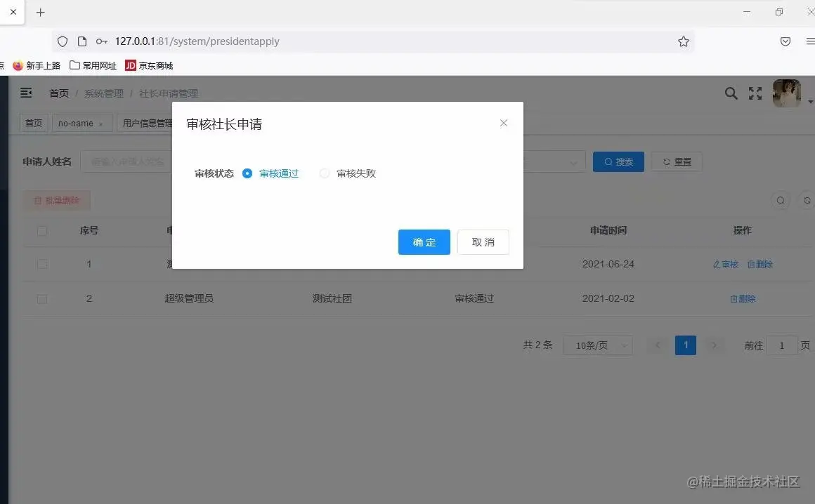The height and width of the screenshot is (504, 815).
Task: Open the user avatar menu
Action: click(786, 93)
